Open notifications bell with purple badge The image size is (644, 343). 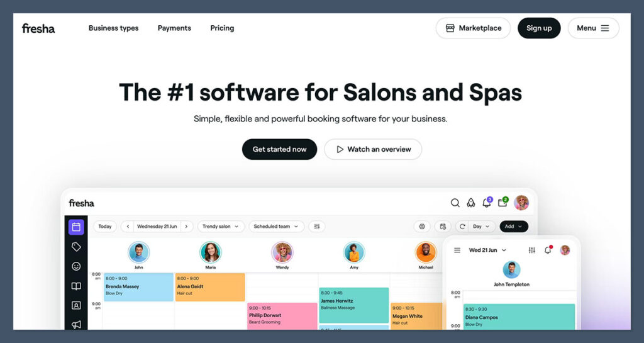point(486,203)
